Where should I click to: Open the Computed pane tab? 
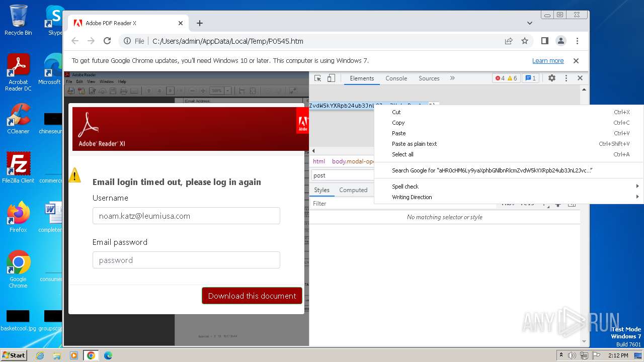(353, 190)
